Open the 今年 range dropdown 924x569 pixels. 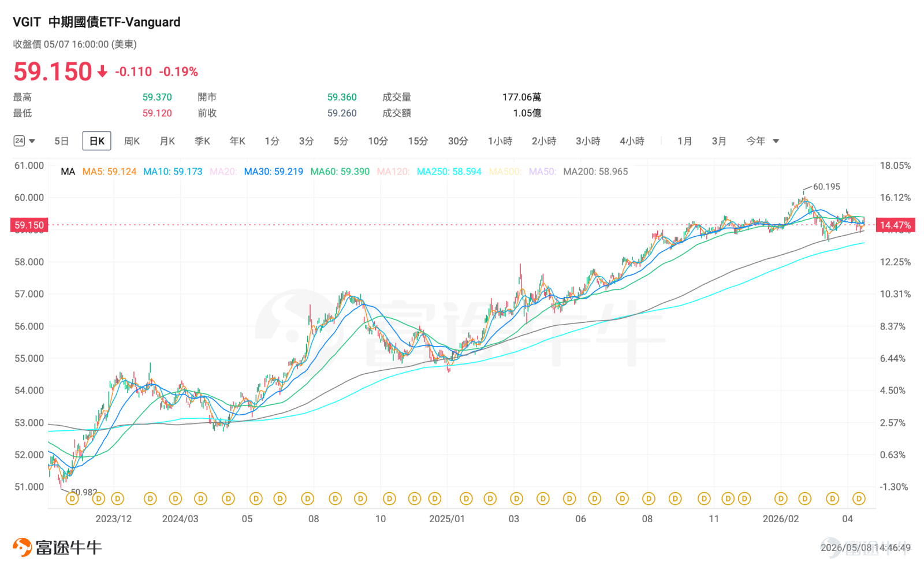tap(762, 141)
